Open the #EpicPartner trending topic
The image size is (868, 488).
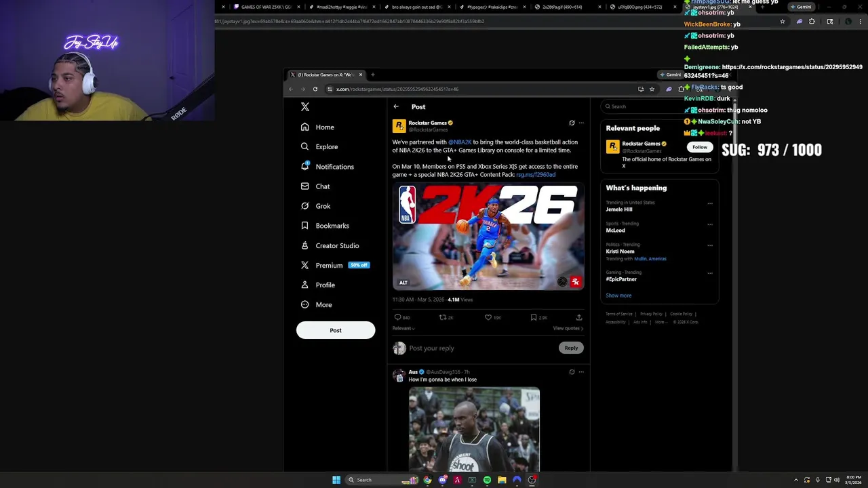[621, 279]
